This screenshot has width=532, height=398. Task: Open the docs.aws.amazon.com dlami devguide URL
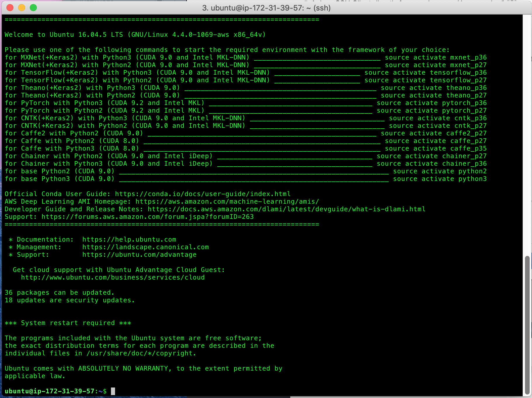pos(286,209)
